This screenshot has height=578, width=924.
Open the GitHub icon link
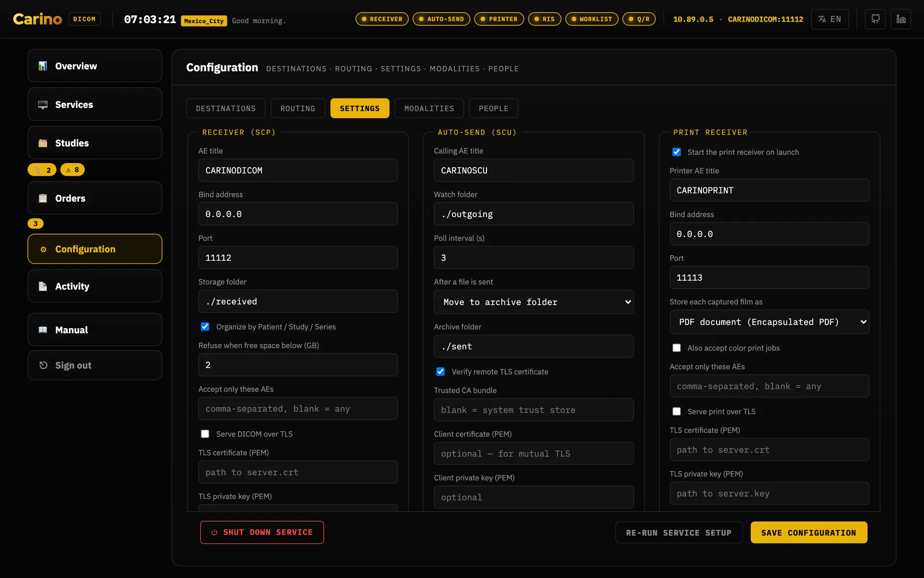[875, 19]
